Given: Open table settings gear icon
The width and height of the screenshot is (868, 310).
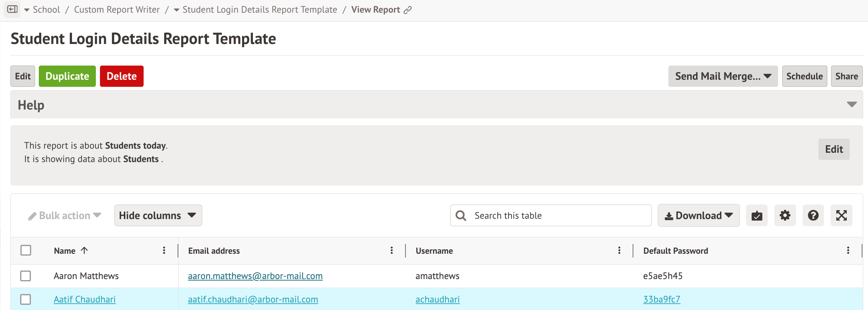Looking at the screenshot, I should [785, 215].
